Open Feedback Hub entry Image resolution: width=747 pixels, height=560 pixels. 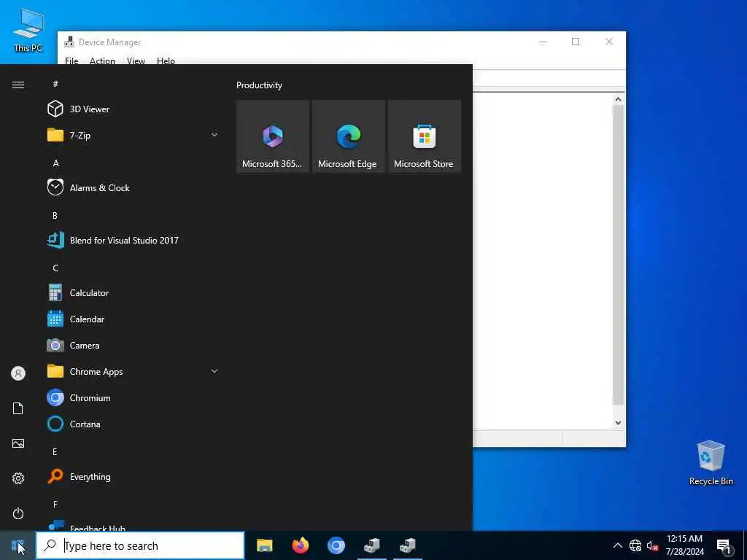[x=133, y=525]
